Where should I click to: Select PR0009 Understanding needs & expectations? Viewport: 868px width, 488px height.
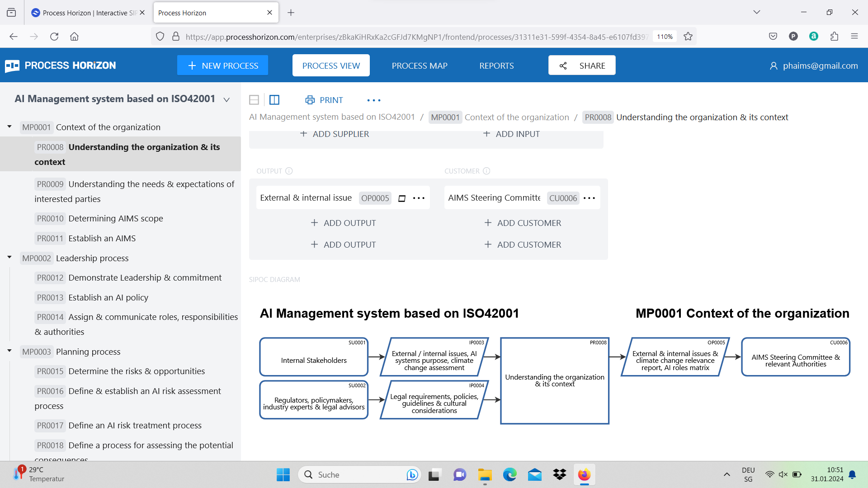point(135,191)
